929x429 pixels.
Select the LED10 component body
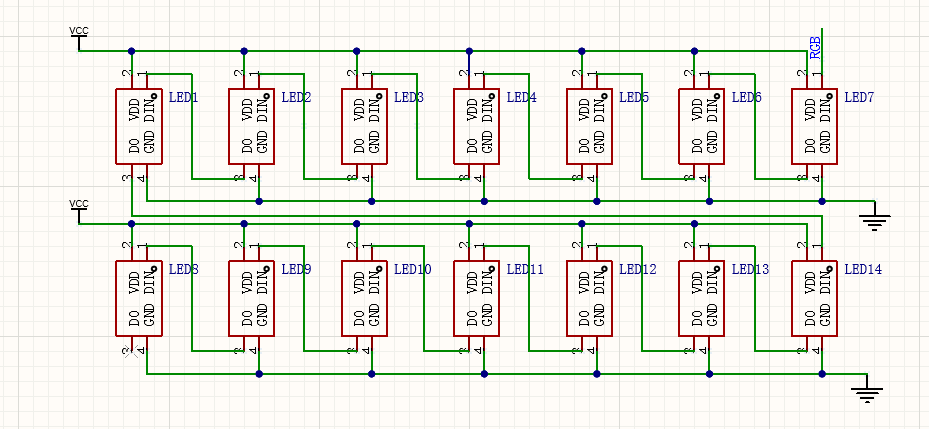[x=364, y=298]
